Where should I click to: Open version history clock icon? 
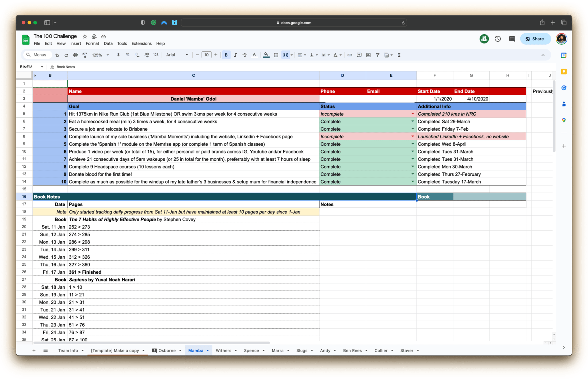coord(498,39)
